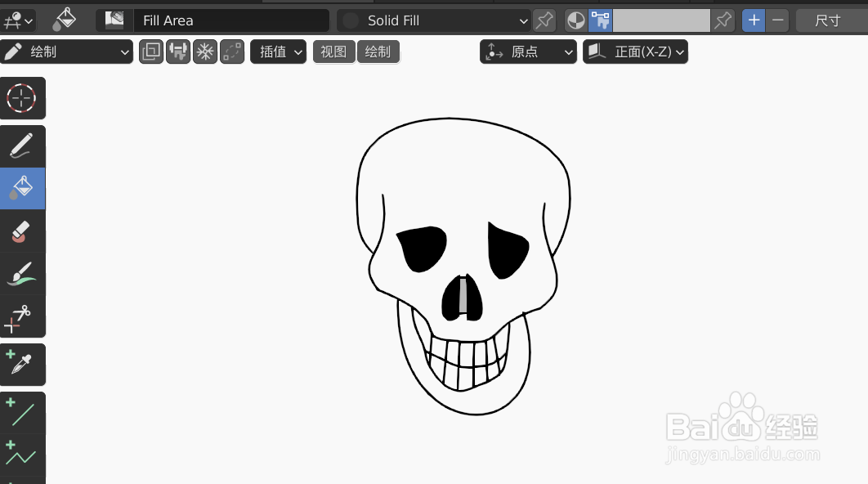The height and width of the screenshot is (484, 868).
Task: Open the 绘制 menu
Action: pyautogui.click(x=378, y=52)
